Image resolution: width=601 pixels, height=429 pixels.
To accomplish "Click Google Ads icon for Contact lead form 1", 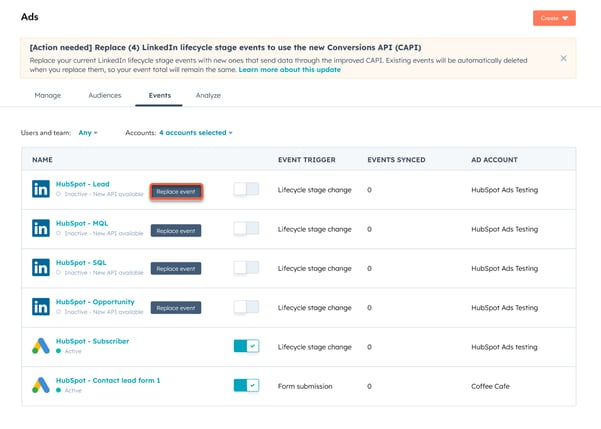I will pos(41,385).
